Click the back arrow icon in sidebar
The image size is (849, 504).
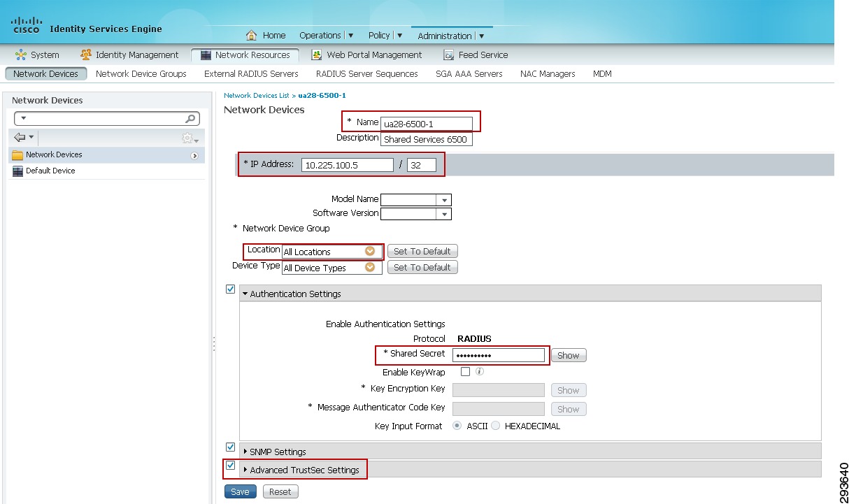(20, 138)
